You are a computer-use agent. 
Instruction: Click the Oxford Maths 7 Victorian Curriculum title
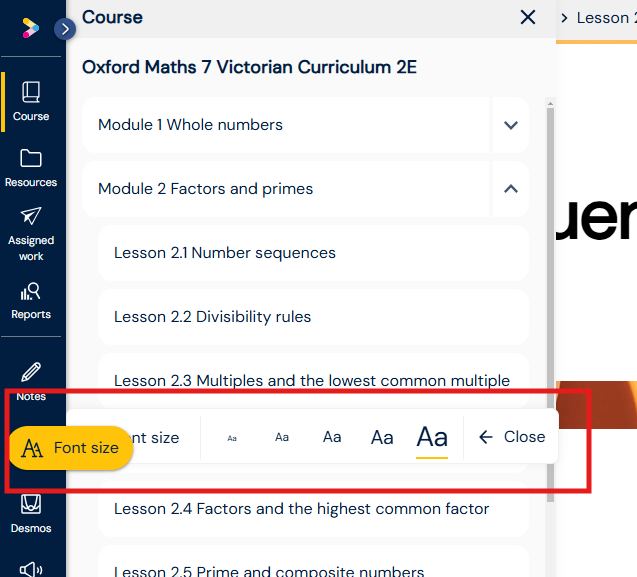(249, 67)
